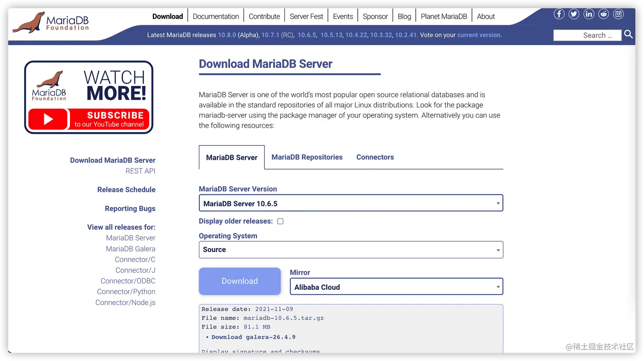
Task: Click the Watch More YouTube banner
Action: 89,97
